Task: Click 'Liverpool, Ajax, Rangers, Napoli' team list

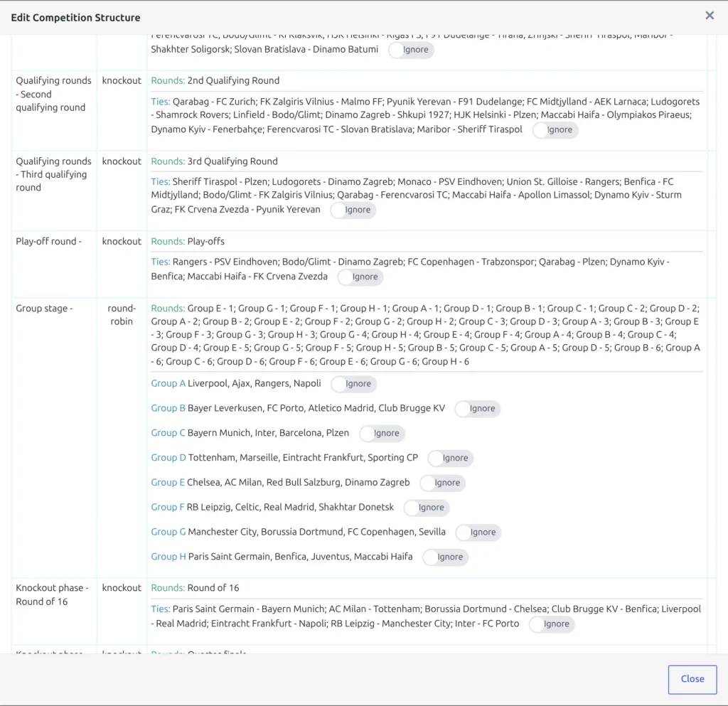Action: coord(254,383)
